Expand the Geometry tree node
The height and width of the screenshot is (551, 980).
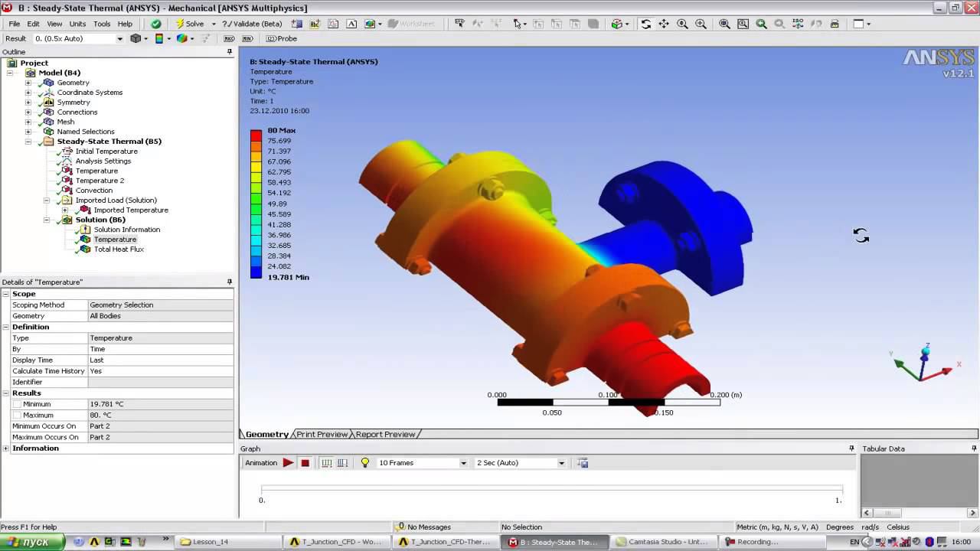[28, 83]
